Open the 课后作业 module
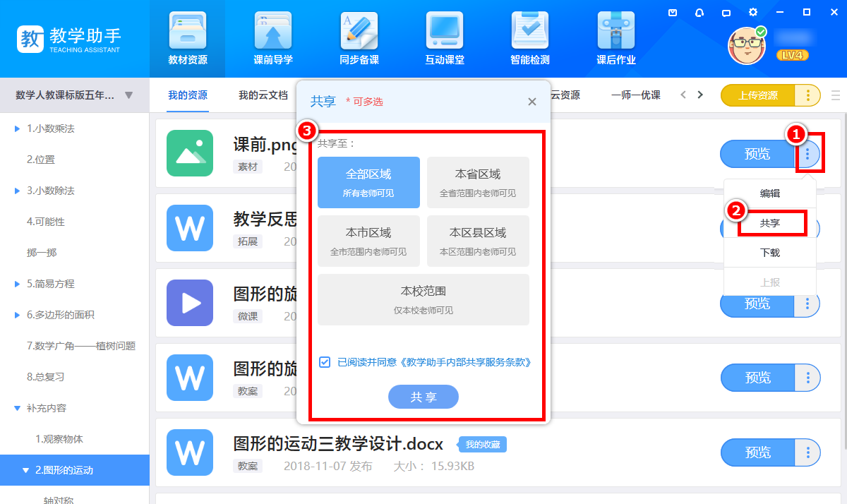Screen dimensions: 847x504 615,31
